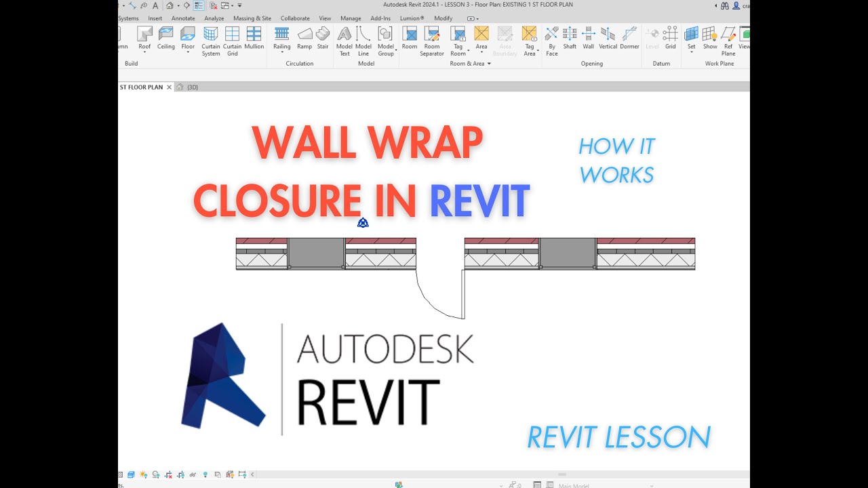This screenshot has width=868, height=488.
Task: Click Close Inactive Views quick access icon
Action: (213, 5)
